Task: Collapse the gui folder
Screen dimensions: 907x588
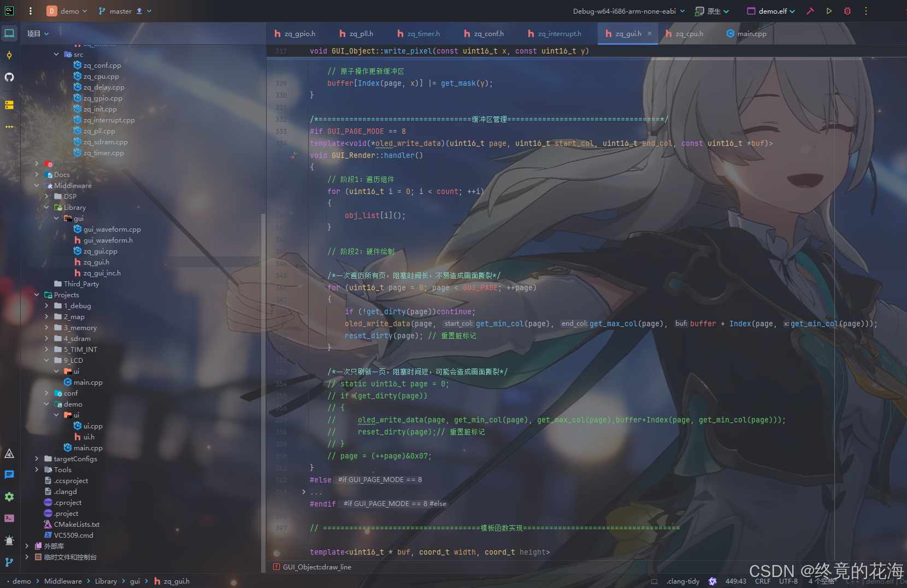Action: tap(56, 218)
